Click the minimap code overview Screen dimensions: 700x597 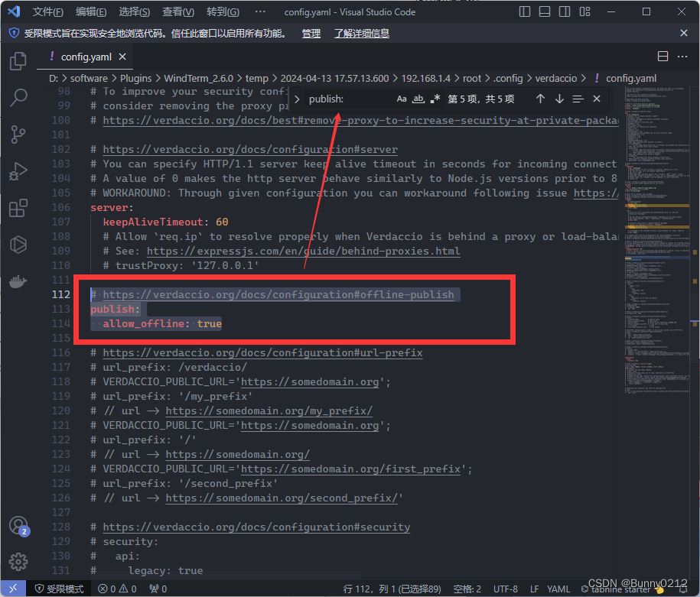pos(656,241)
